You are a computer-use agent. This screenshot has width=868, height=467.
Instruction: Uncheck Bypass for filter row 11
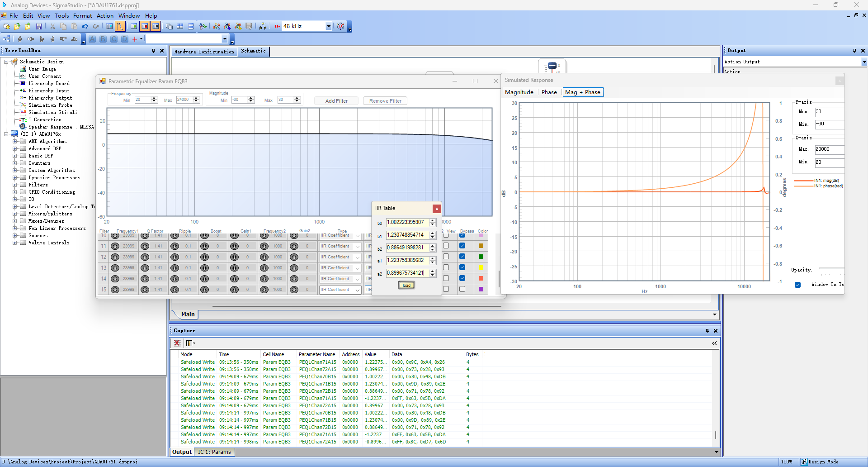tap(462, 246)
